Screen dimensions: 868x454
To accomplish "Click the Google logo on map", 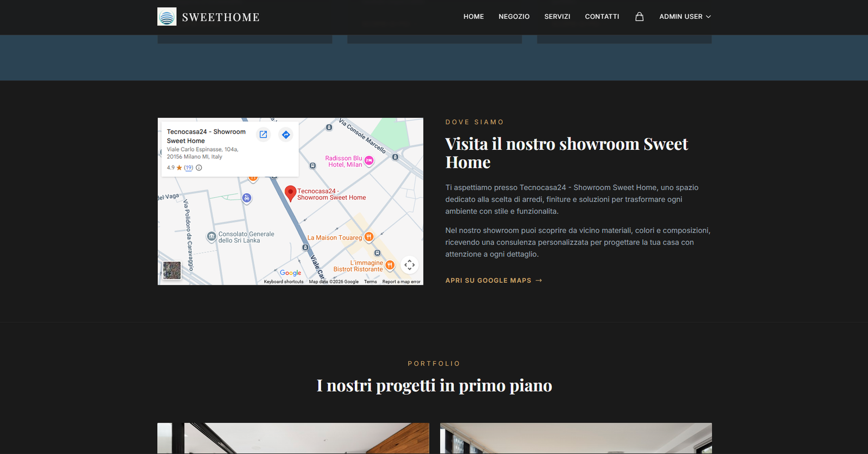I will [290, 273].
